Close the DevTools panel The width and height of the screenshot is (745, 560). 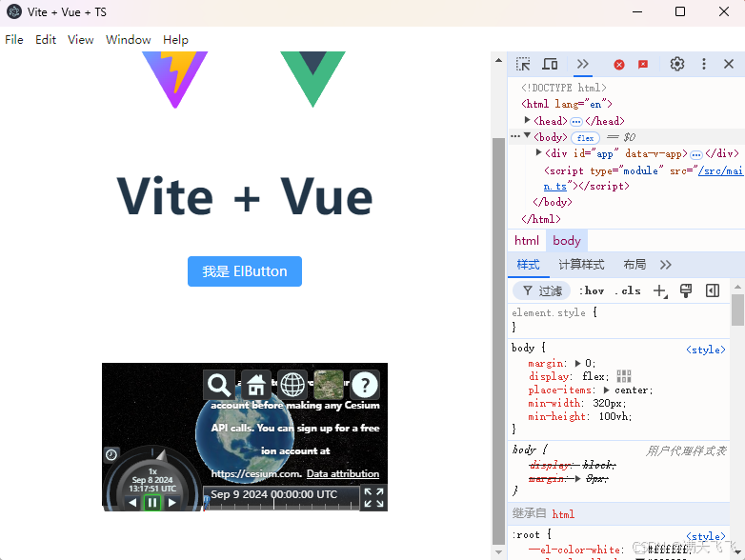tap(729, 64)
